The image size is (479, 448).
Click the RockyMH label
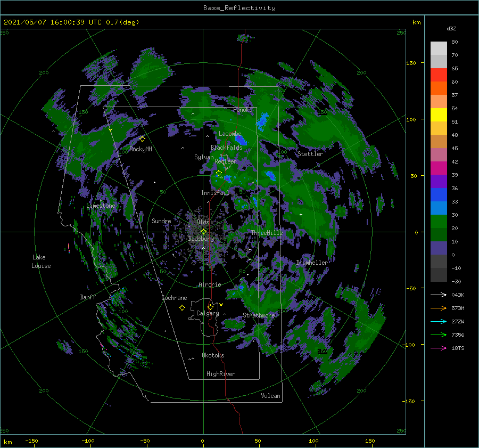(x=141, y=149)
